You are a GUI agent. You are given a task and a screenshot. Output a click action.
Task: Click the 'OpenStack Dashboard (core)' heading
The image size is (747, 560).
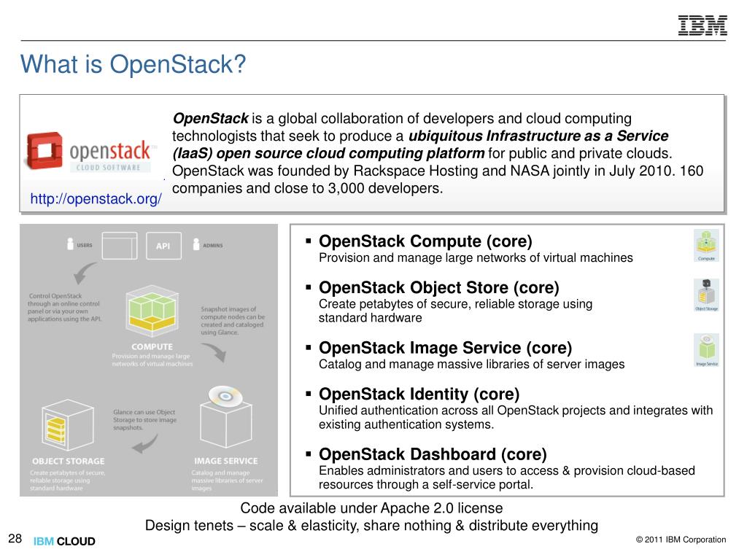pyautogui.click(x=433, y=454)
